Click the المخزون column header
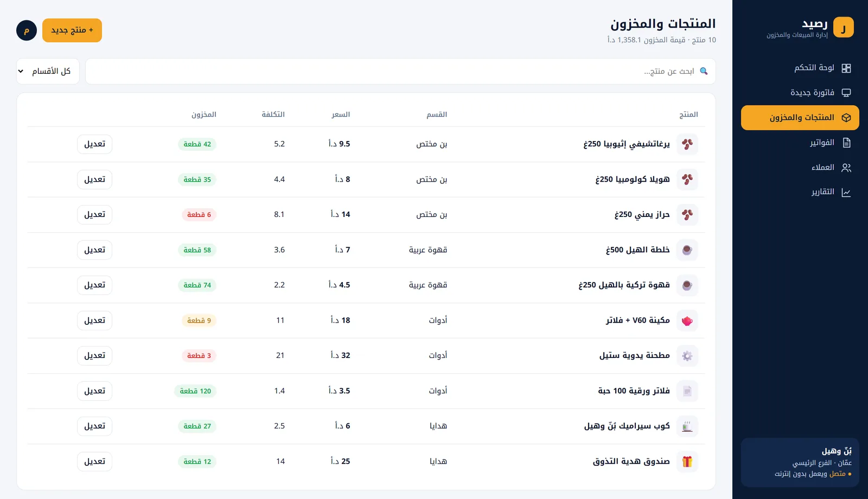The width and height of the screenshot is (868, 499). 204,114
